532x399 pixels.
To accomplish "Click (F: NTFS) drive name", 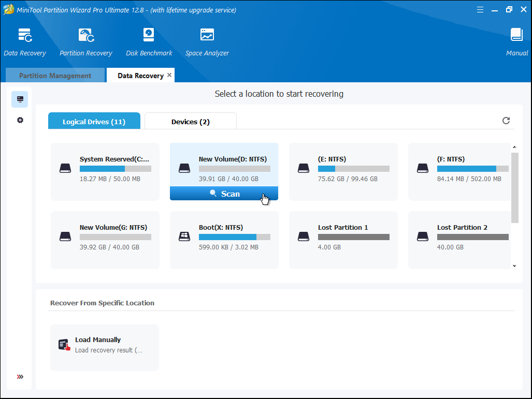I will coord(451,159).
